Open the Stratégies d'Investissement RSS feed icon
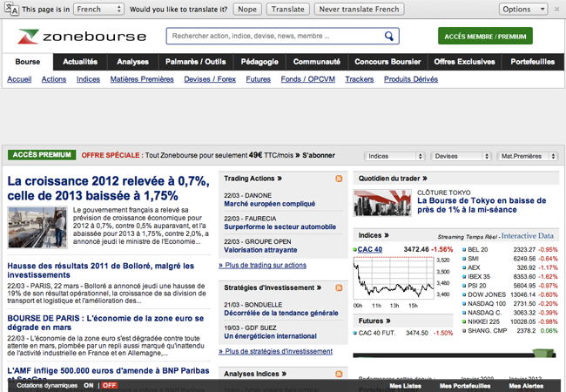The image size is (566, 392). click(339, 287)
